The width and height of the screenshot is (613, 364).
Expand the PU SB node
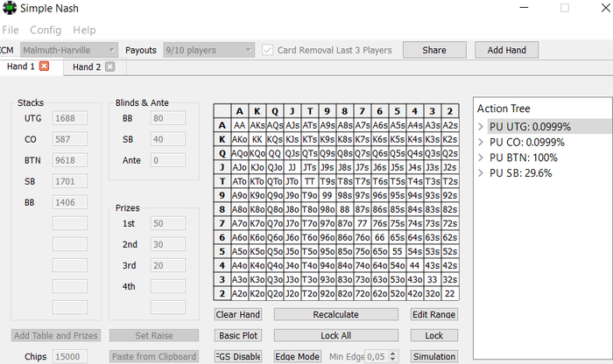[x=481, y=173]
